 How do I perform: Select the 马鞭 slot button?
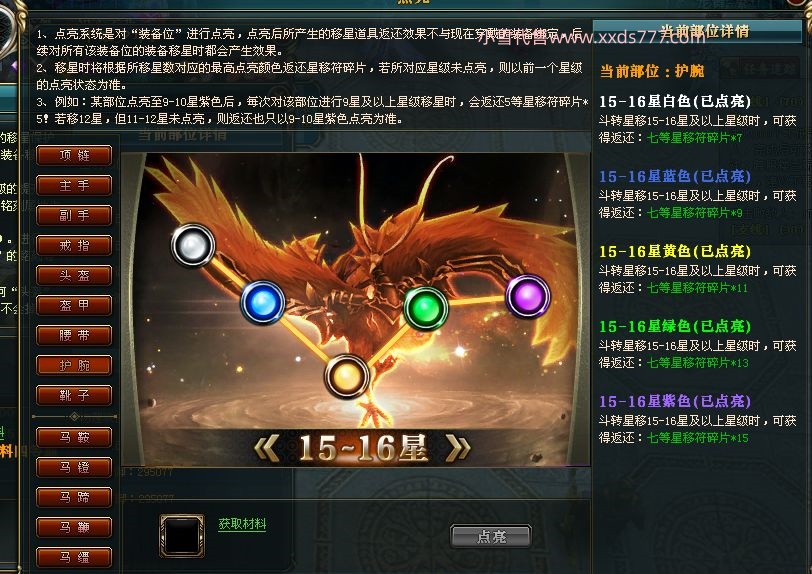(x=74, y=528)
